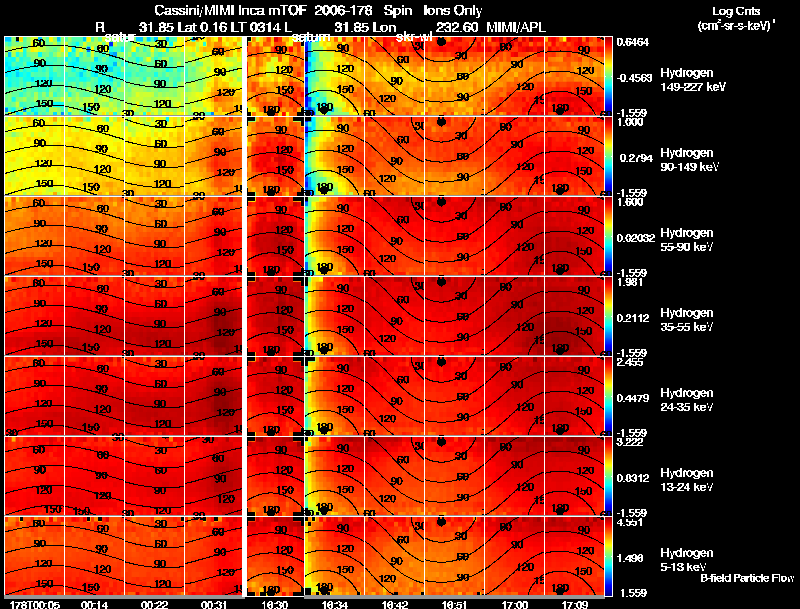Click the 232.60 longitude value
This screenshot has width=800, height=609.
click(458, 27)
